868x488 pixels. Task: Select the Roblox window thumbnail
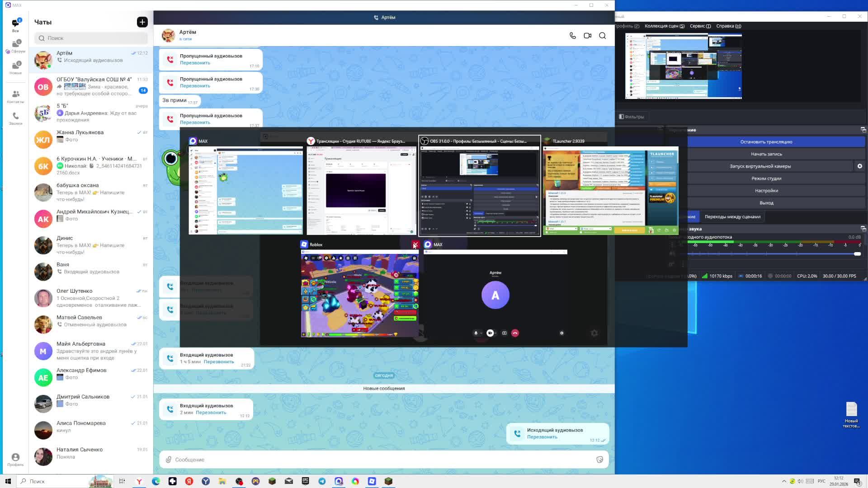(x=359, y=294)
